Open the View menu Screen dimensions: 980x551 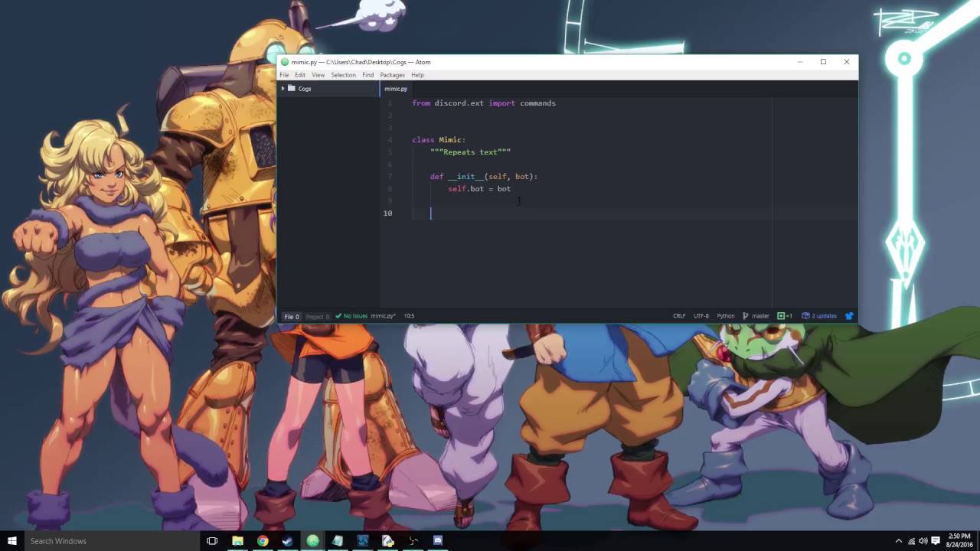tap(318, 75)
